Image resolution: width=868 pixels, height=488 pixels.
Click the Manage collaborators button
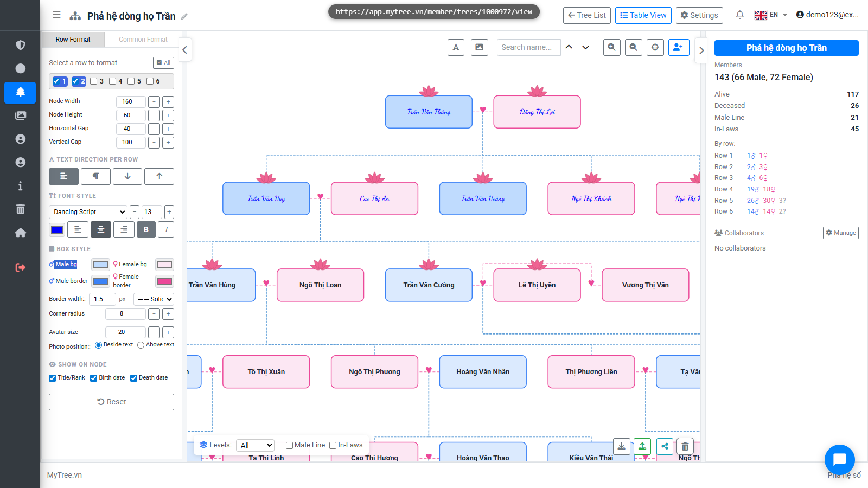pyautogui.click(x=840, y=233)
